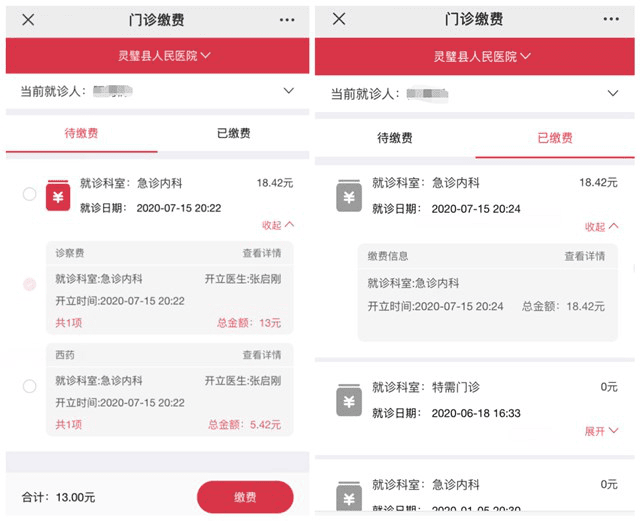Open the three-dot menu on left screen
Screen dimensions: 640x521
click(287, 20)
